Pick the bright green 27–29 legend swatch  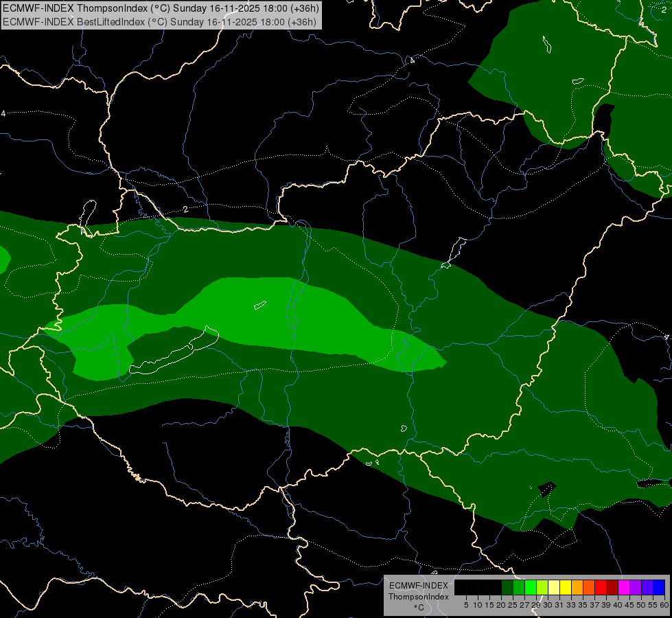531,587
